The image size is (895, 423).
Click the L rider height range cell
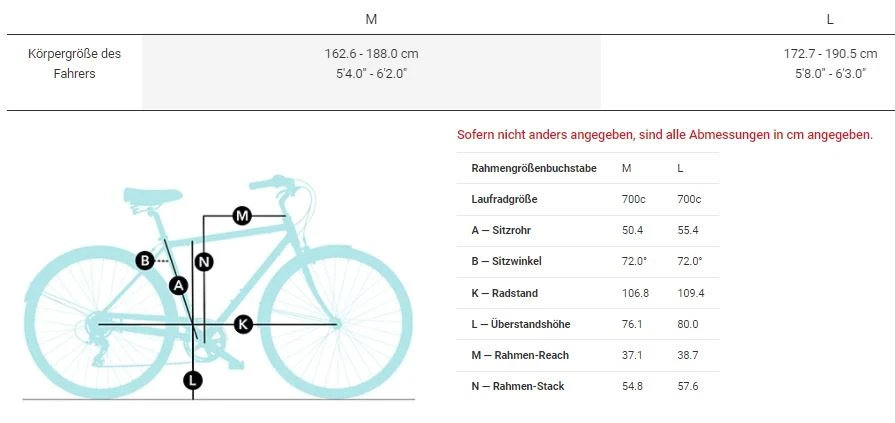(x=829, y=63)
